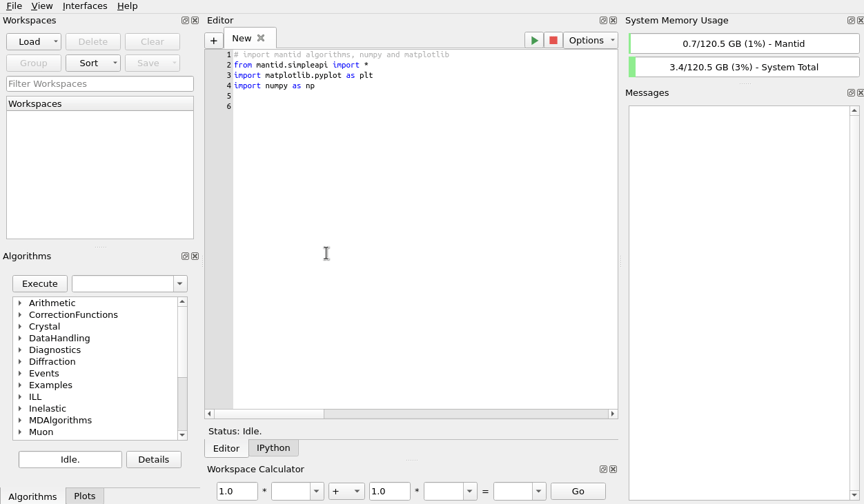The image size is (864, 504).
Task: Click the Filter Workspaces input field
Action: tap(100, 84)
